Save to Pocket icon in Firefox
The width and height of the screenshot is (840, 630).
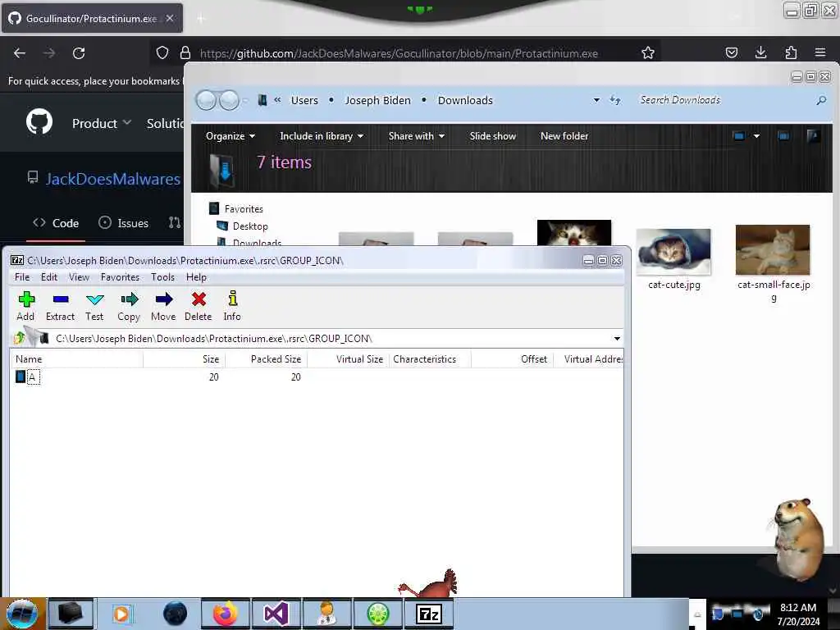pos(731,52)
